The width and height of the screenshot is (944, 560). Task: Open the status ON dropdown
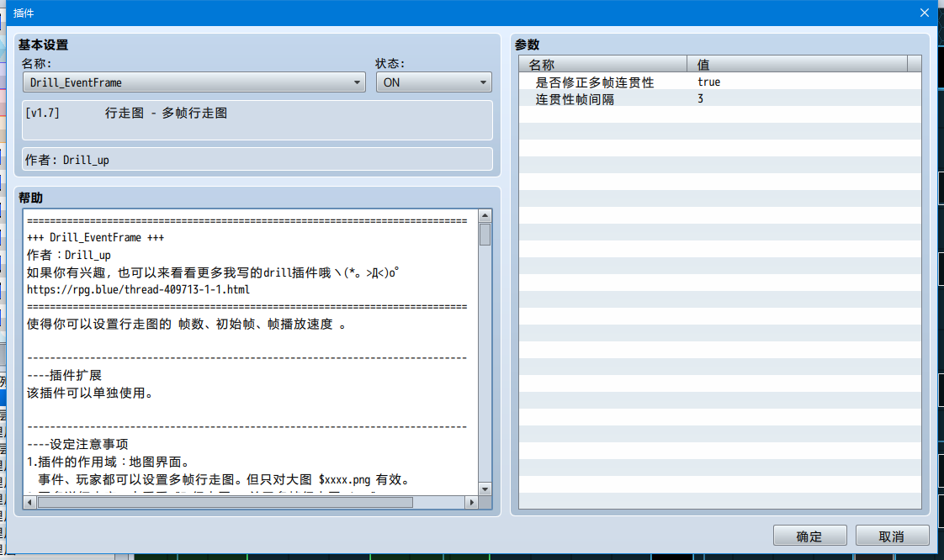(433, 82)
